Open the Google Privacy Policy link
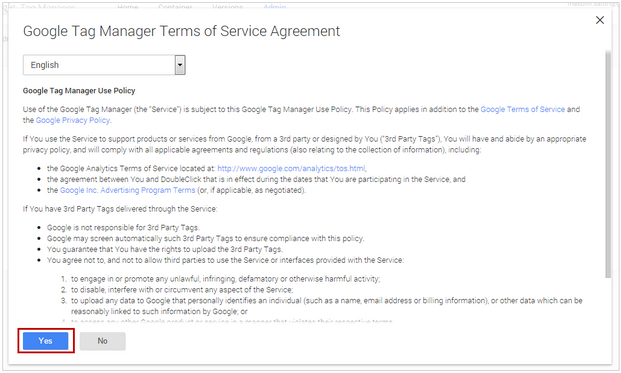The height and width of the screenshot is (373, 621). point(73,120)
